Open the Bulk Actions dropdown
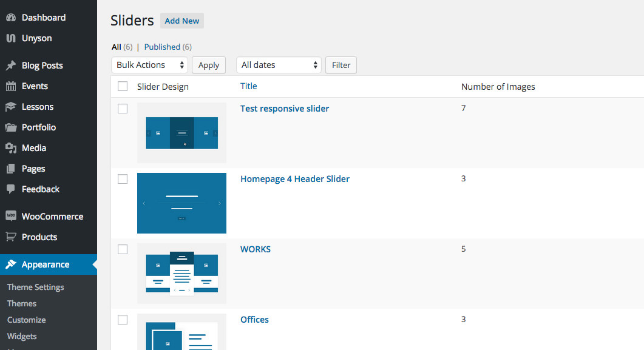 point(149,65)
